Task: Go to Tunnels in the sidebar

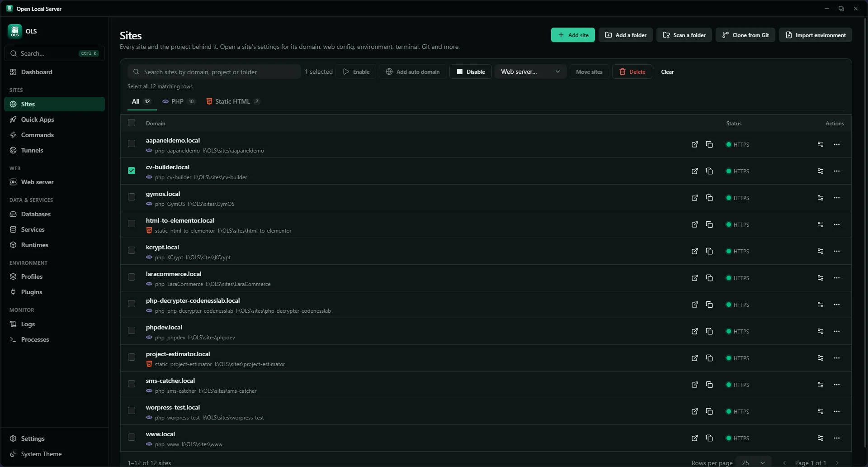Action: click(x=54, y=150)
